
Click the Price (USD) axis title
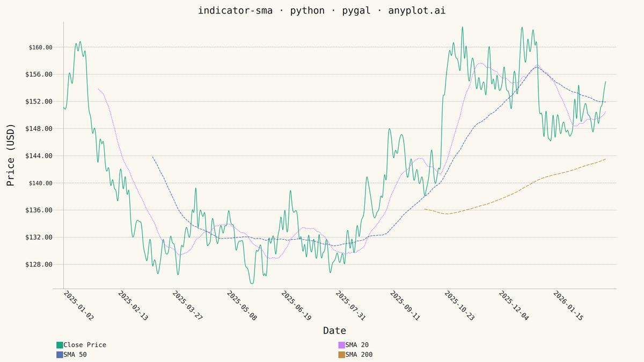11,155
